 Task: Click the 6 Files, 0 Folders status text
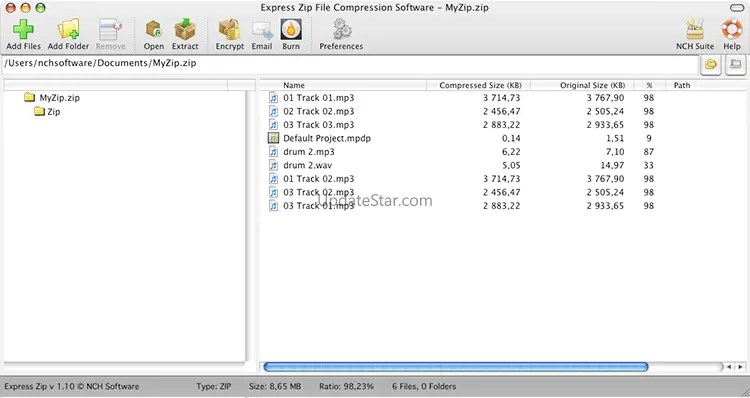424,386
